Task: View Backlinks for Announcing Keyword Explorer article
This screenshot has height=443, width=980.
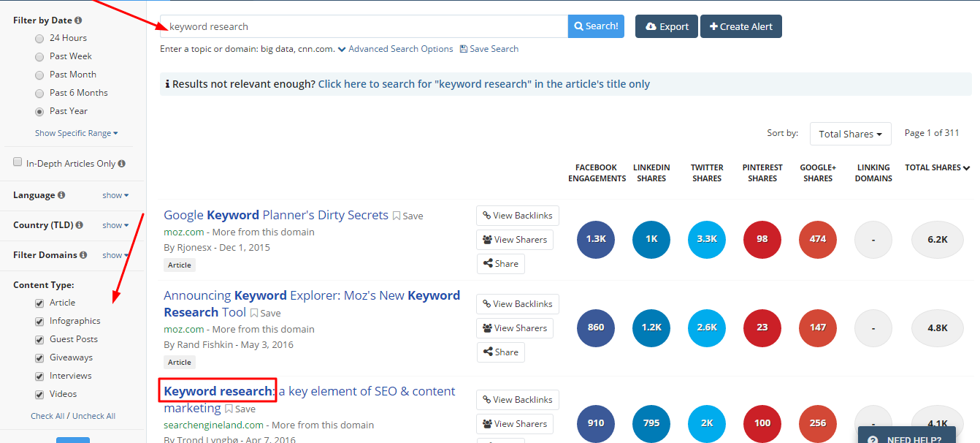Action: [x=518, y=304]
